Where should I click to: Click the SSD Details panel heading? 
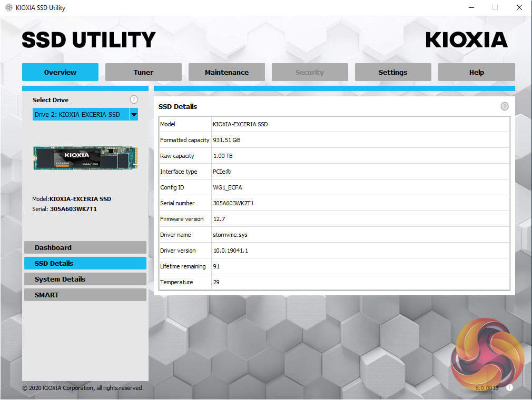tap(178, 106)
